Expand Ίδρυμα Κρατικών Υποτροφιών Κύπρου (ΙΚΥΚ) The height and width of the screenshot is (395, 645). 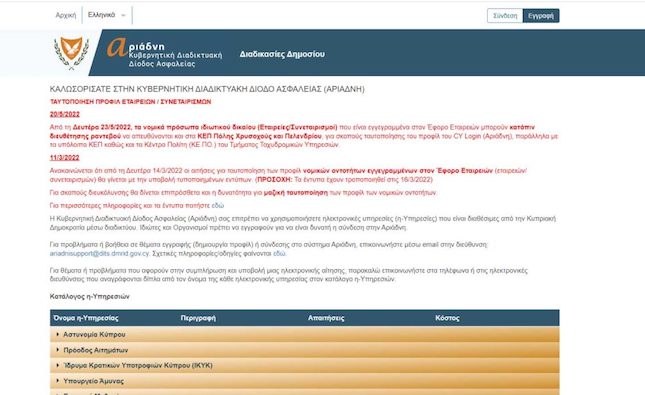pyautogui.click(x=304, y=365)
